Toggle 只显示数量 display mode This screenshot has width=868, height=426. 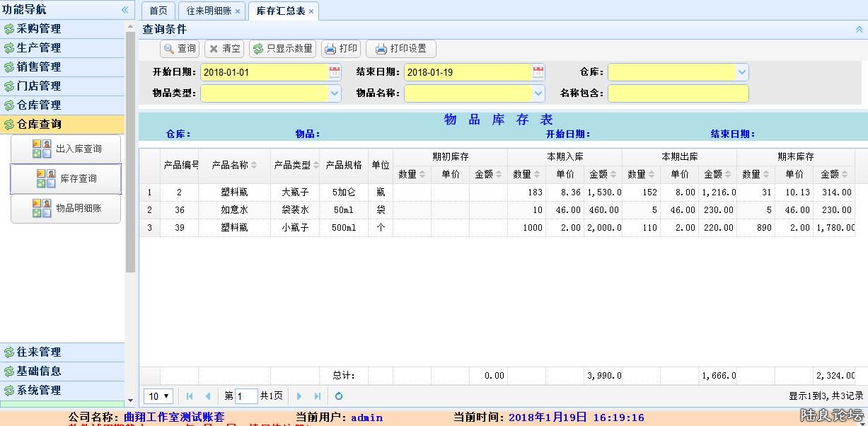pyautogui.click(x=282, y=49)
